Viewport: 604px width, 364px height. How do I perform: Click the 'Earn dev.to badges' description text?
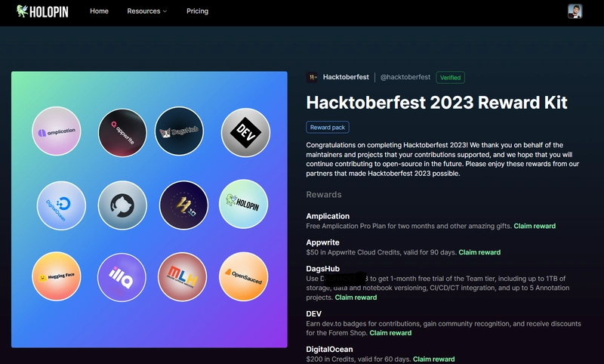click(443, 329)
